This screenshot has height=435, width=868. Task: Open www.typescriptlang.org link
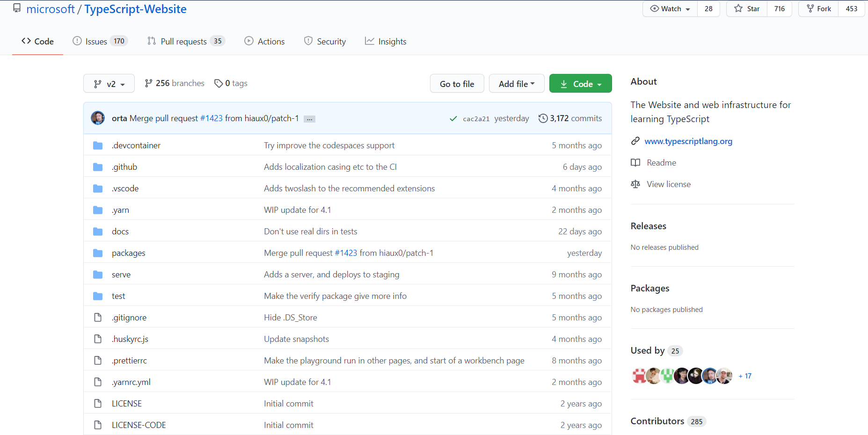[x=688, y=141]
